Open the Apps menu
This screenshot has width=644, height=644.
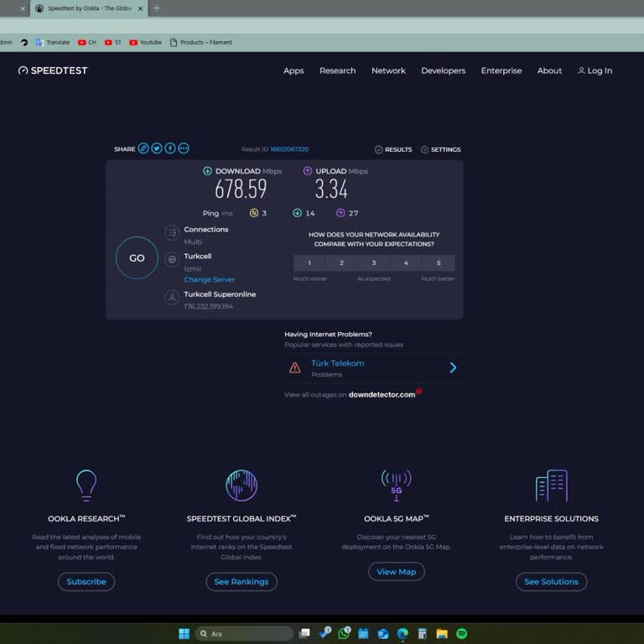(293, 70)
